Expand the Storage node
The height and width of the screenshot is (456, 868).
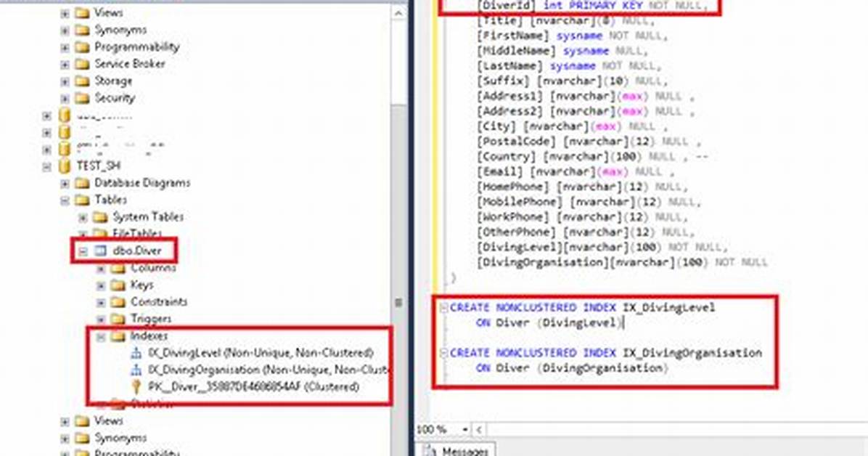tap(65, 81)
